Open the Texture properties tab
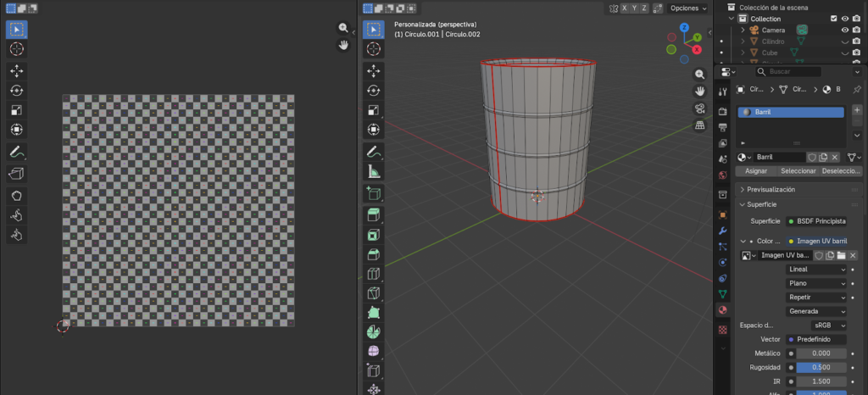 [722, 329]
